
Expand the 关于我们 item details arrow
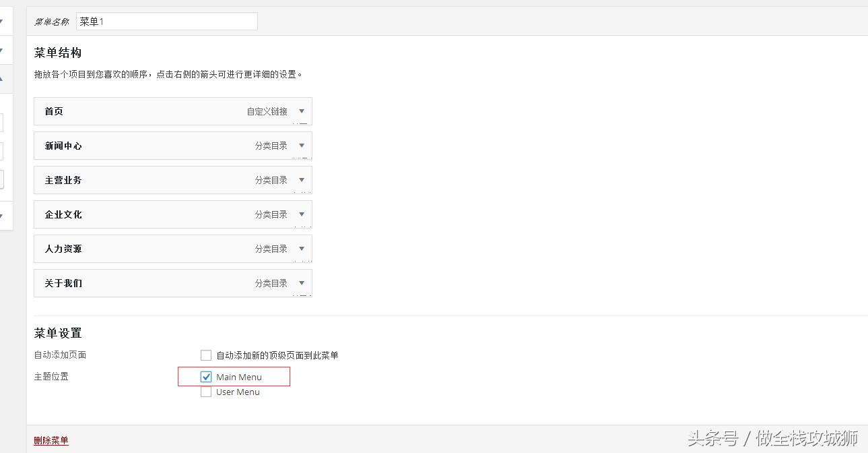pos(301,283)
